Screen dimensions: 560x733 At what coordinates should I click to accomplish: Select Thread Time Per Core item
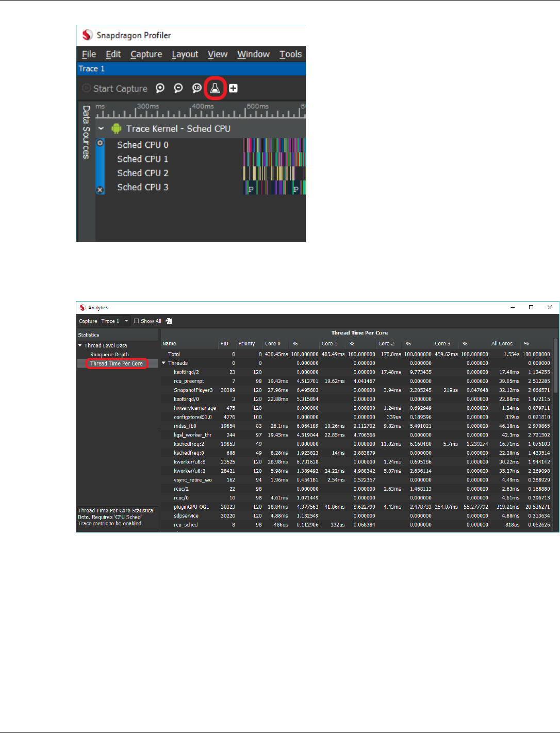click(117, 363)
